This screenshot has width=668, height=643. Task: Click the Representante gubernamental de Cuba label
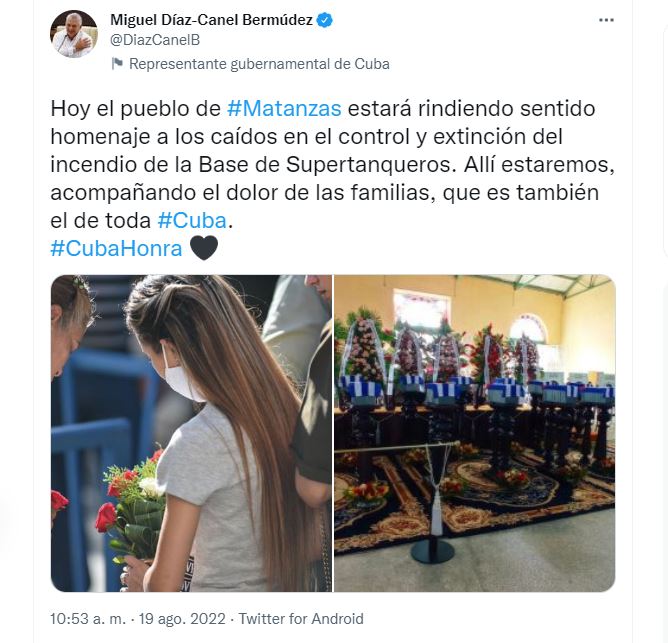tap(259, 64)
